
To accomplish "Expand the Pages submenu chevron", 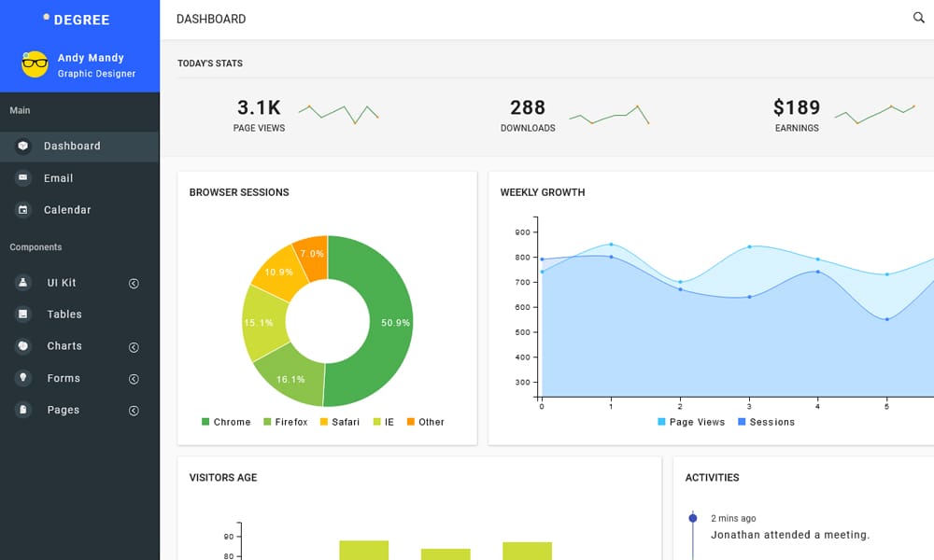I will [x=134, y=409].
